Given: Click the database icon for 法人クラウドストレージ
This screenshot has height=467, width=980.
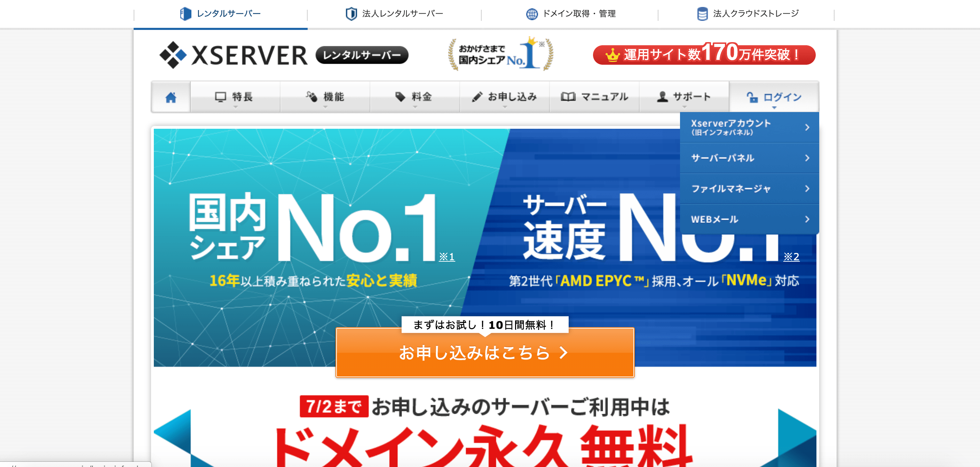Looking at the screenshot, I should [x=702, y=14].
